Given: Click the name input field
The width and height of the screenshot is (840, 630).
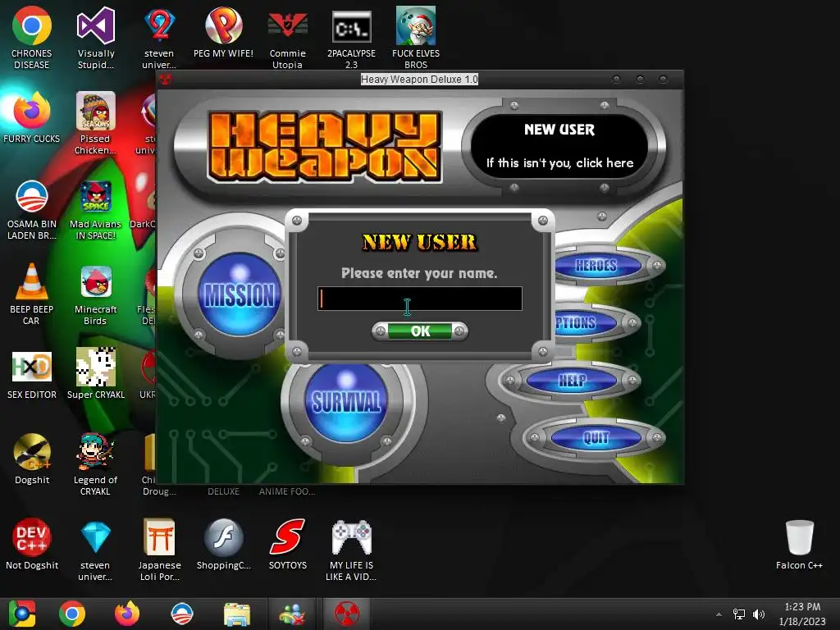Looking at the screenshot, I should click(419, 299).
